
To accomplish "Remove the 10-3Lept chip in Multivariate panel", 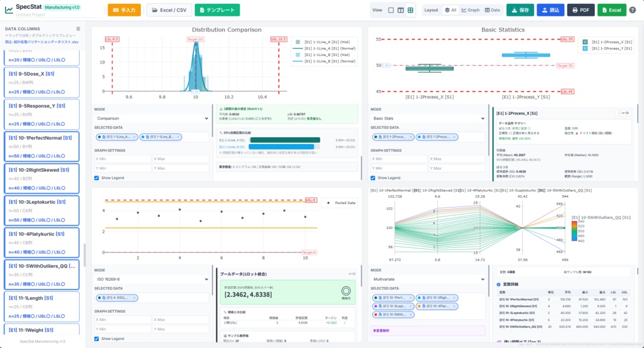I will 410,306.
